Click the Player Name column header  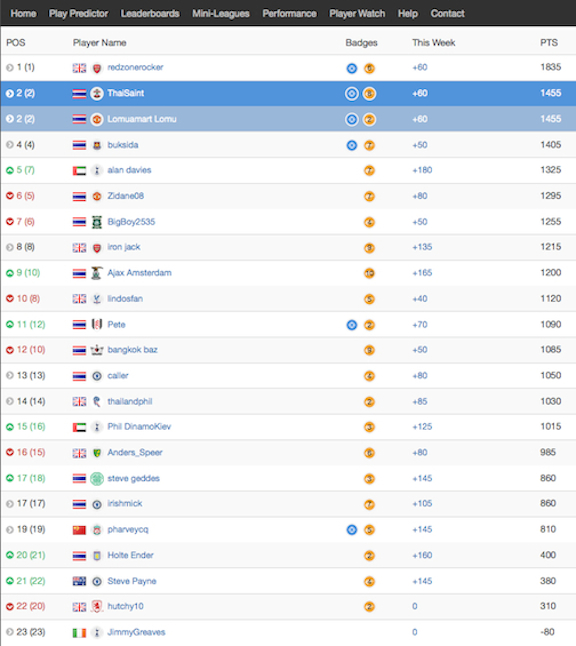point(99,43)
